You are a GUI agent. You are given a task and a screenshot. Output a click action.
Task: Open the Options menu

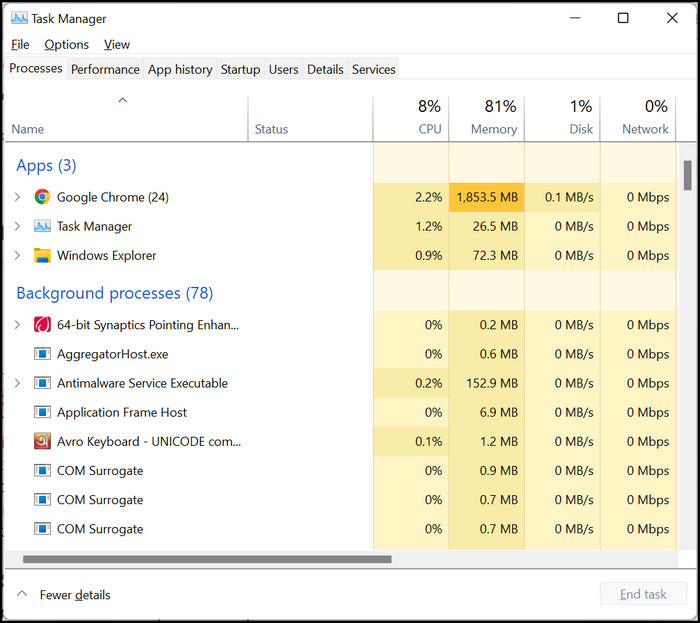[67, 45]
